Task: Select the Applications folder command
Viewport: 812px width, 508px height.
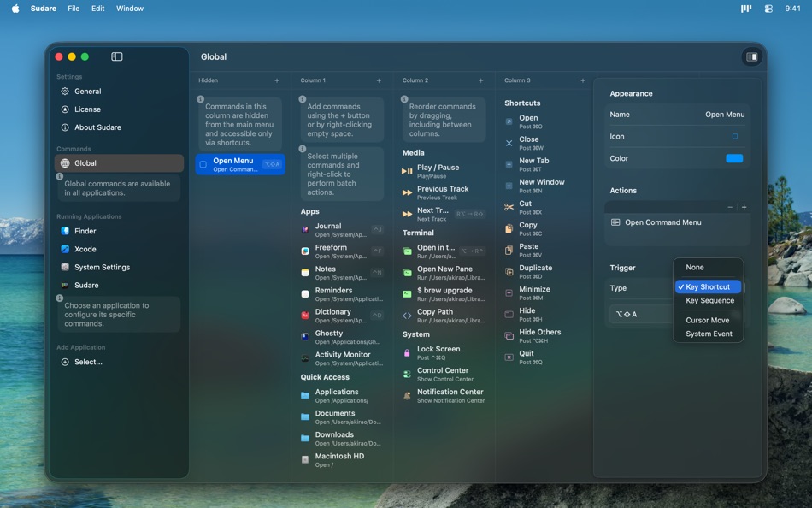Action: pos(342,396)
